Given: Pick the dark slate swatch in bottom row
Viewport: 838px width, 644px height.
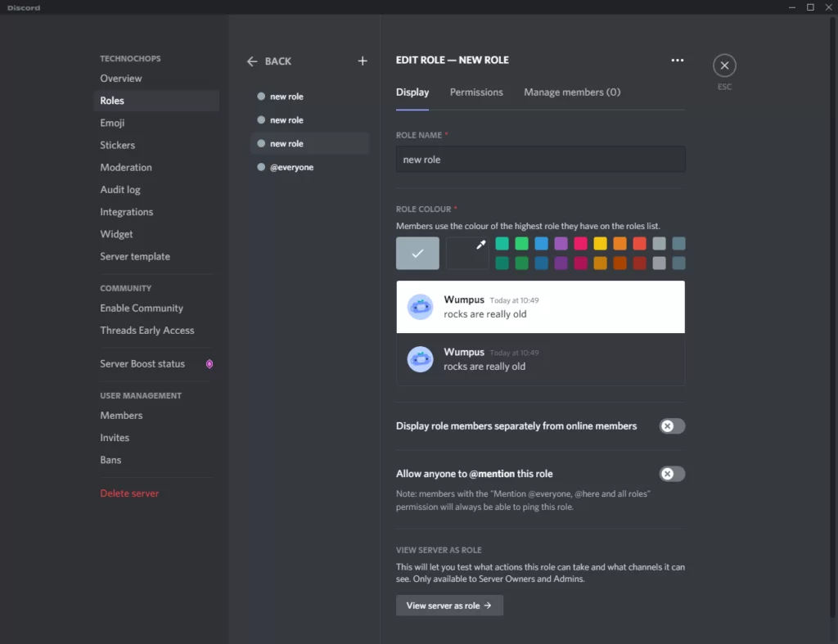Looking at the screenshot, I should coord(678,263).
